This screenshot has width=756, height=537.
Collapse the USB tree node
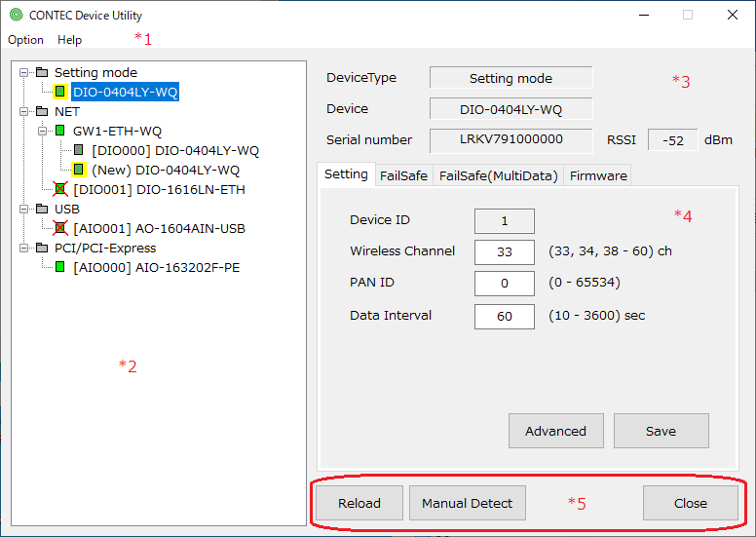(23, 210)
